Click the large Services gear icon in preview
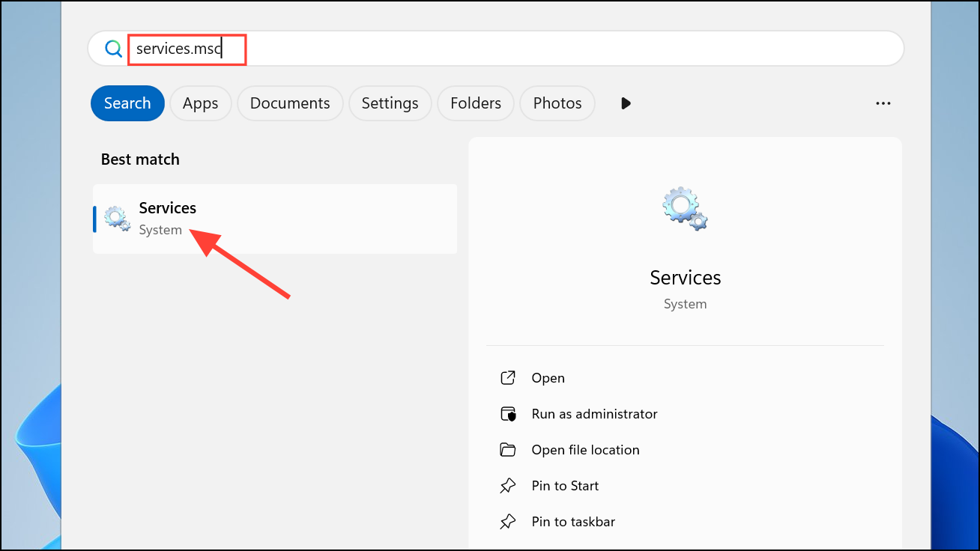This screenshot has height=551, width=980. point(685,209)
